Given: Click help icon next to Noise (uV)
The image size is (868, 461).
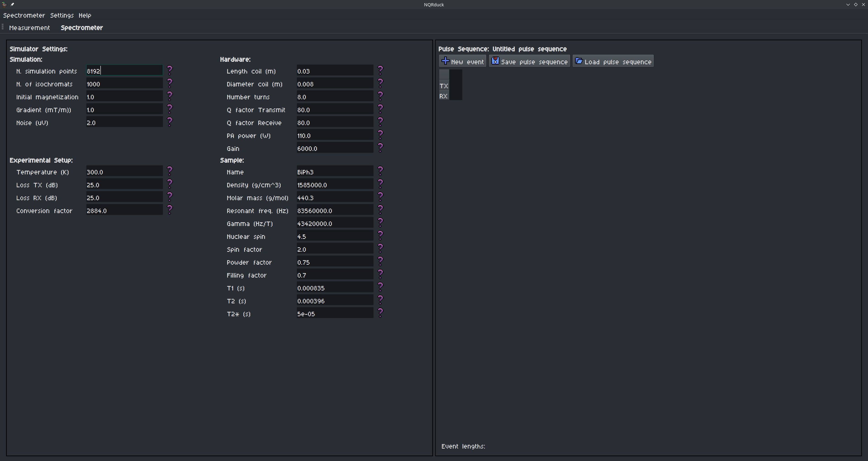Looking at the screenshot, I should [170, 122].
